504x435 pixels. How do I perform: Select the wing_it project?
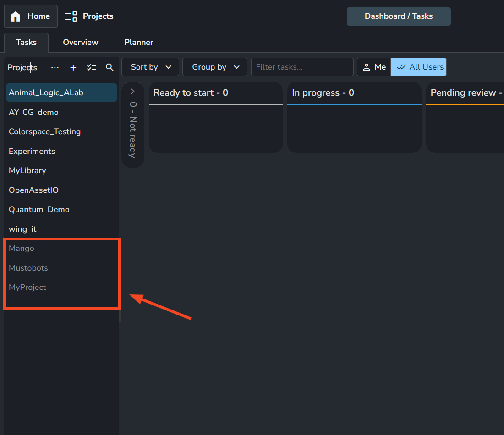click(x=61, y=229)
